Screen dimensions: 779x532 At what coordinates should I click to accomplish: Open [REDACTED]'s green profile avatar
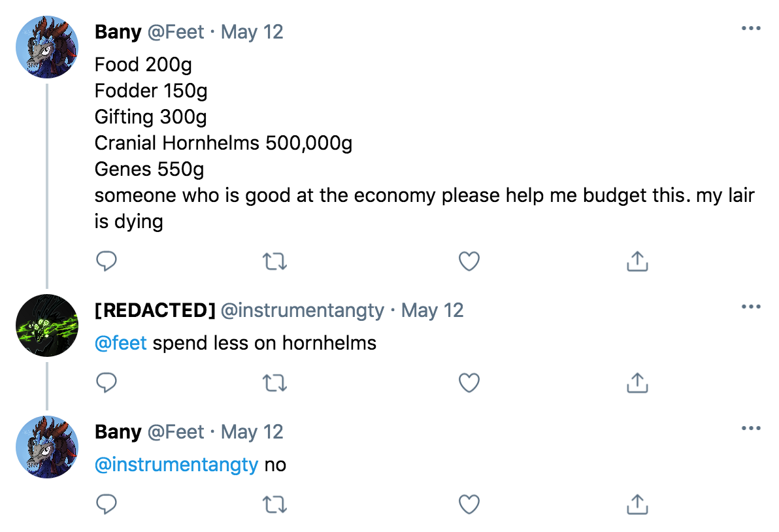tap(47, 325)
